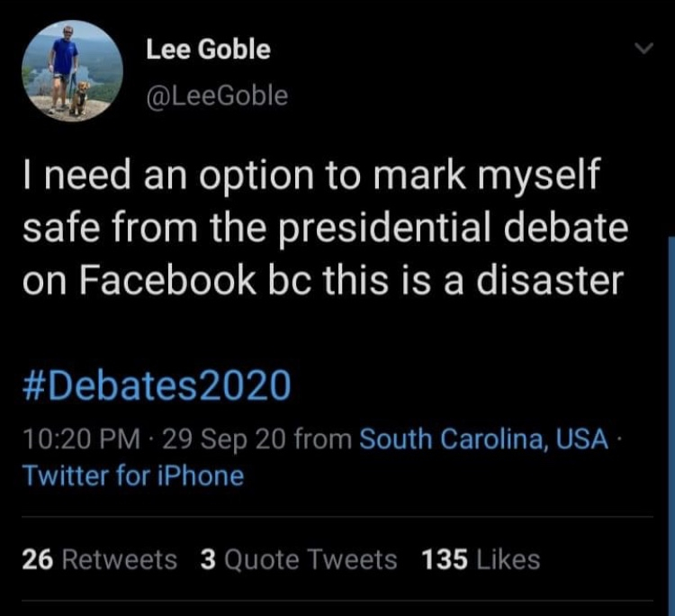Click the South Carolina, USA location link
The height and width of the screenshot is (616, 675).
[482, 440]
